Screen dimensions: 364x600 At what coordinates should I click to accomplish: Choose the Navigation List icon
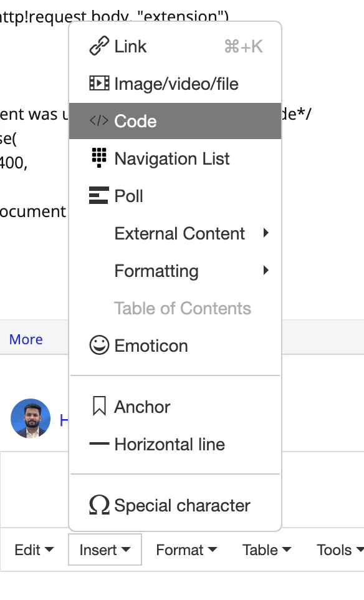click(99, 158)
